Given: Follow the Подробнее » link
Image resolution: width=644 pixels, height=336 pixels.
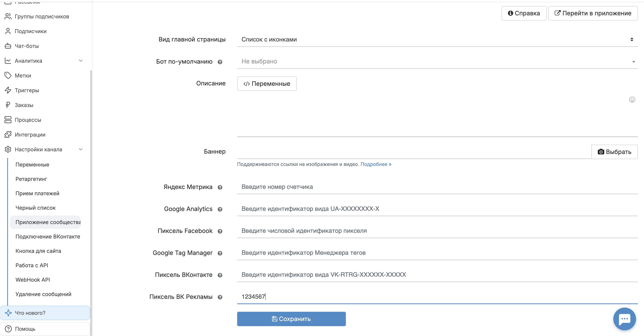Looking at the screenshot, I should click(x=376, y=164).
